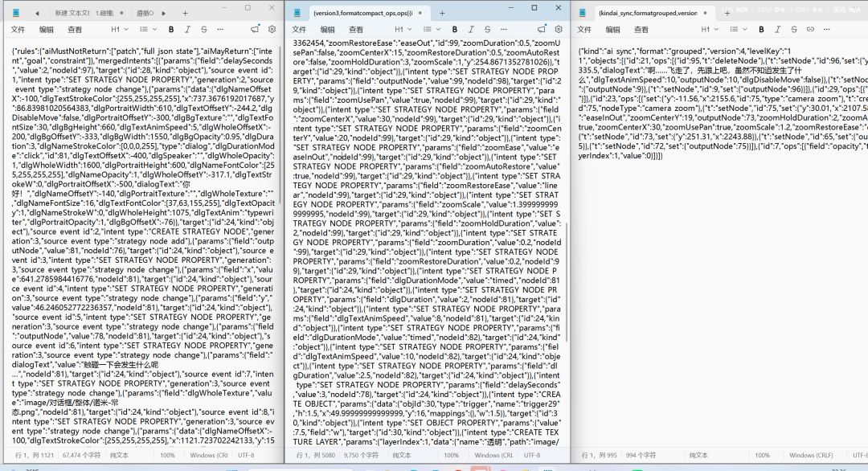868x471 pixels.
Task: Click the Notepad app icon in left window
Action: click(15, 13)
